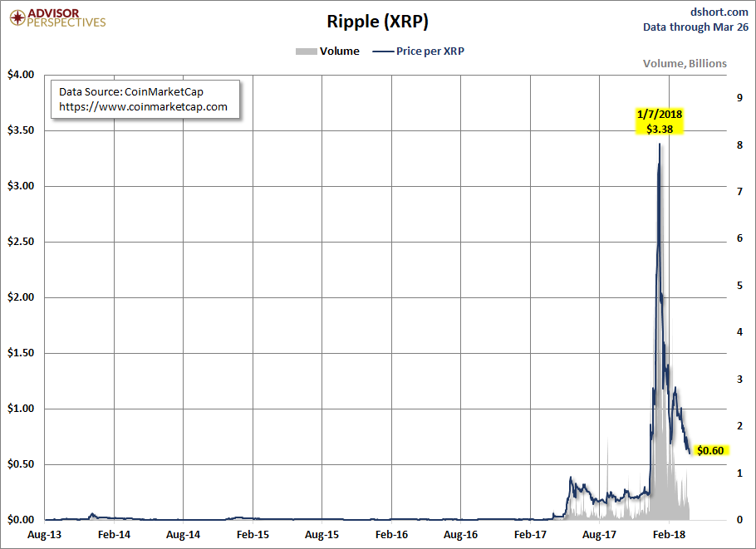Click the $4.00 y-axis price label
This screenshot has height=549, width=756.
point(21,75)
